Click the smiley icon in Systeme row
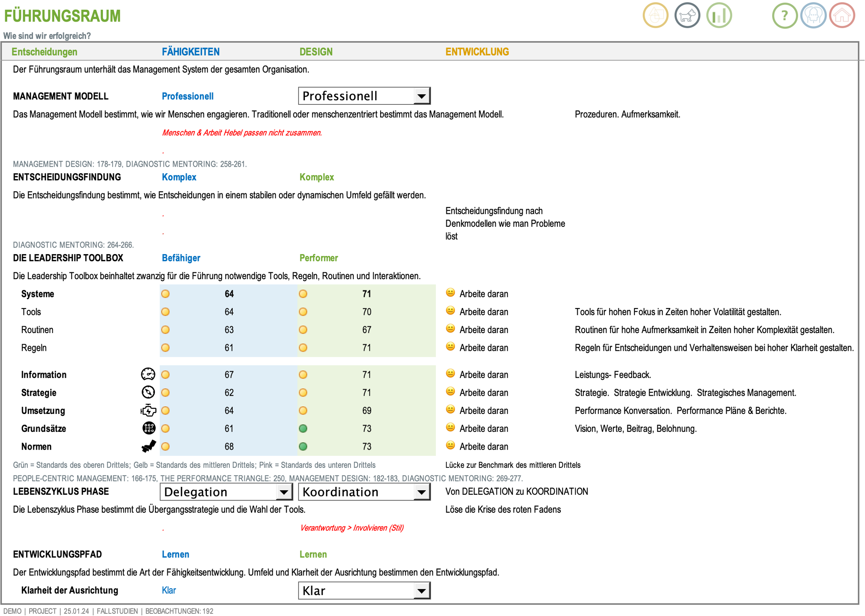865x616 pixels. coord(450,292)
